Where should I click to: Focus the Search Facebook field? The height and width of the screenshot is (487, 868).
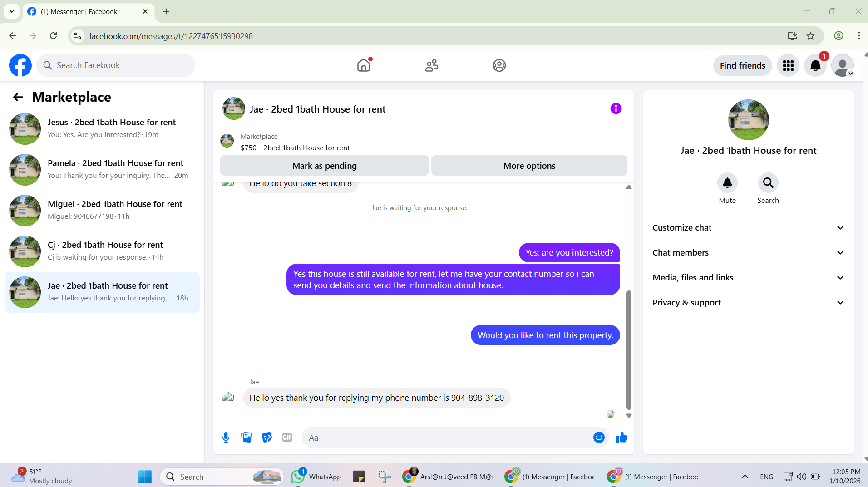click(x=116, y=65)
